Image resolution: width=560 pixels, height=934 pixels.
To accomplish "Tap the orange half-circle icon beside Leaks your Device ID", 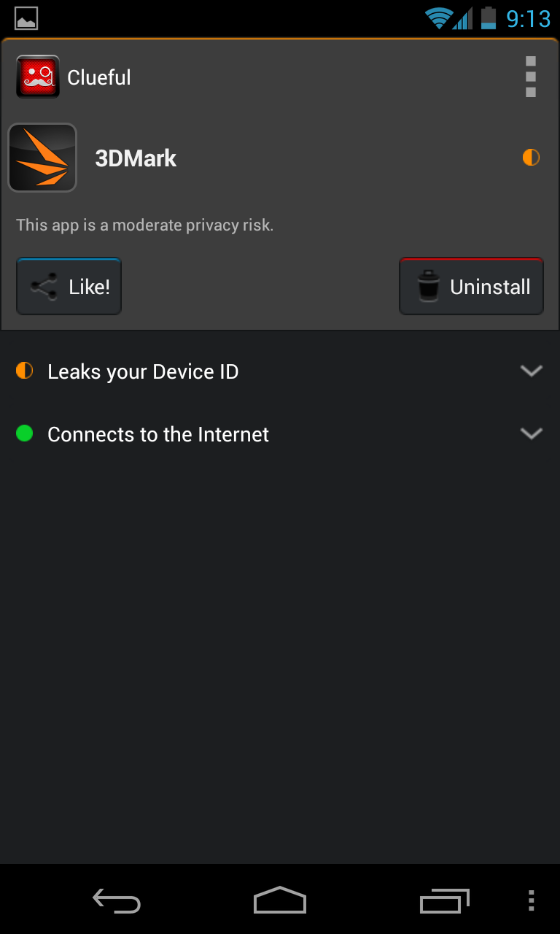I will (25, 371).
